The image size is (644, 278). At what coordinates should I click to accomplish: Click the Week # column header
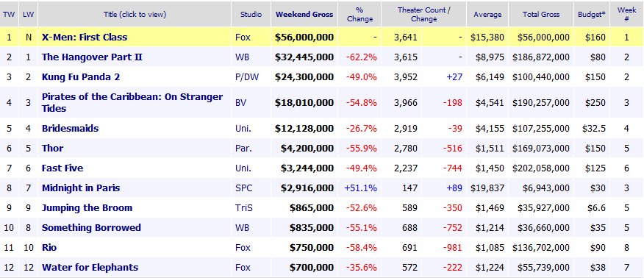pos(627,15)
